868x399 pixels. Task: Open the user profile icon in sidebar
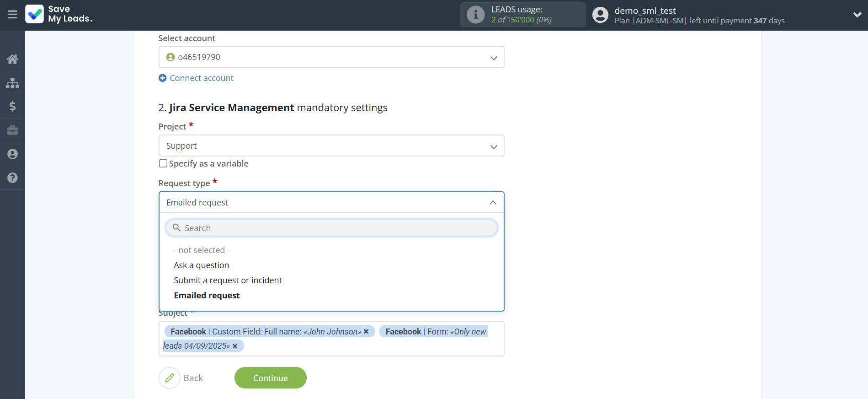tap(12, 154)
